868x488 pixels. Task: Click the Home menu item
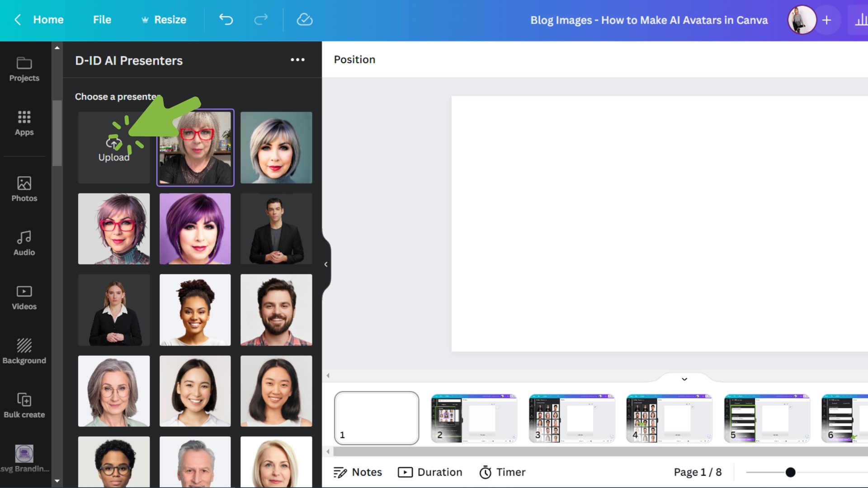tap(48, 20)
